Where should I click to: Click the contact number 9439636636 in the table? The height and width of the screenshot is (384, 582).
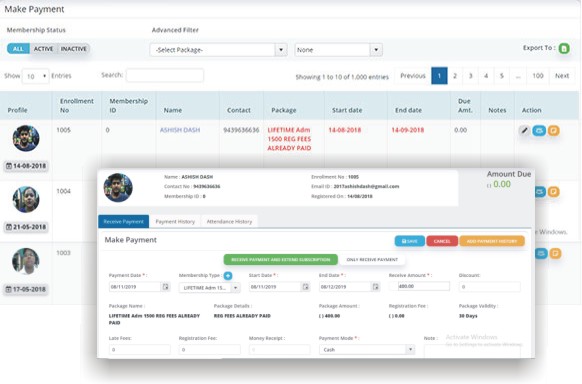tap(241, 130)
